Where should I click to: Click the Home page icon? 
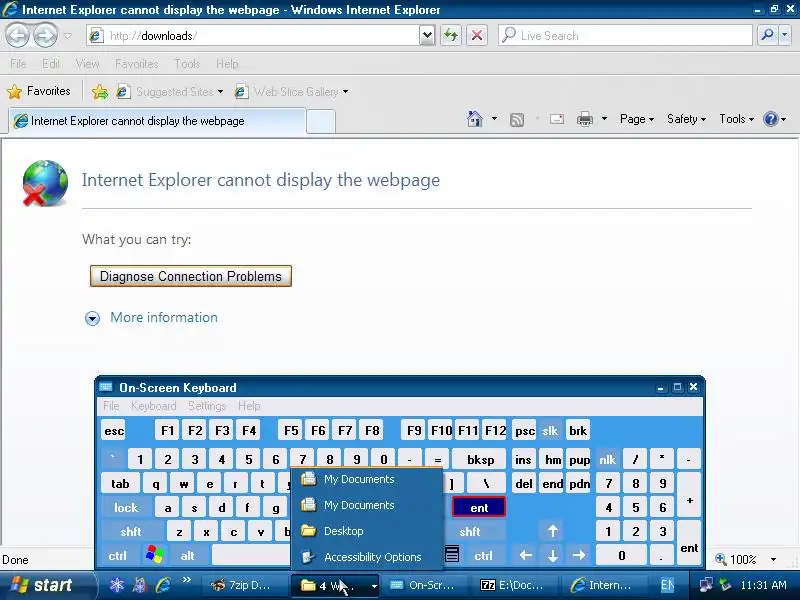[x=474, y=119]
